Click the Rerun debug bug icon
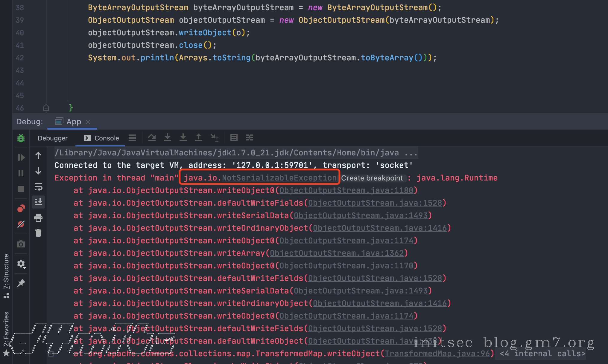This screenshot has height=364, width=608. (21, 138)
